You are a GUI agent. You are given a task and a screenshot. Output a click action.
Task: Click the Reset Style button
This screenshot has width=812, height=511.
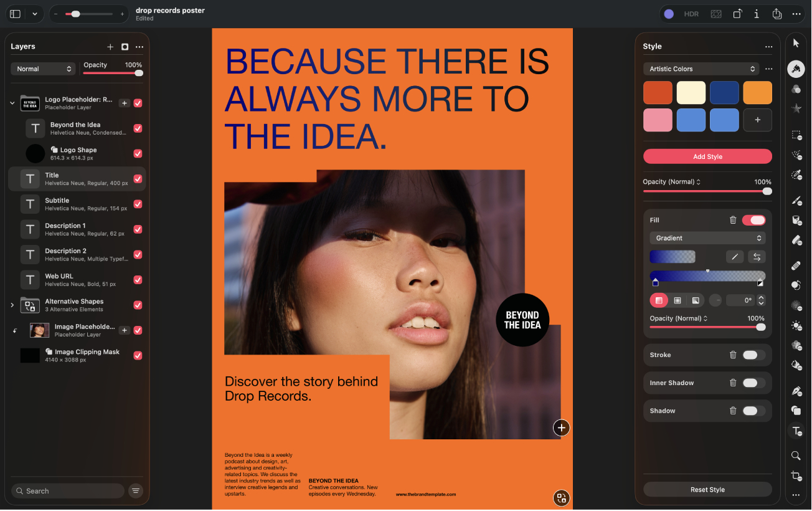point(707,490)
